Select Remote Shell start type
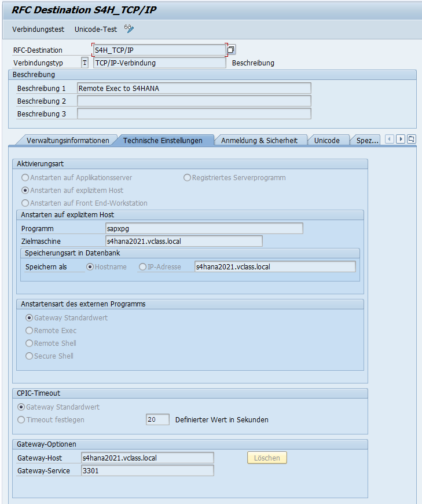Screen dimensions: 422x504 coord(29,344)
